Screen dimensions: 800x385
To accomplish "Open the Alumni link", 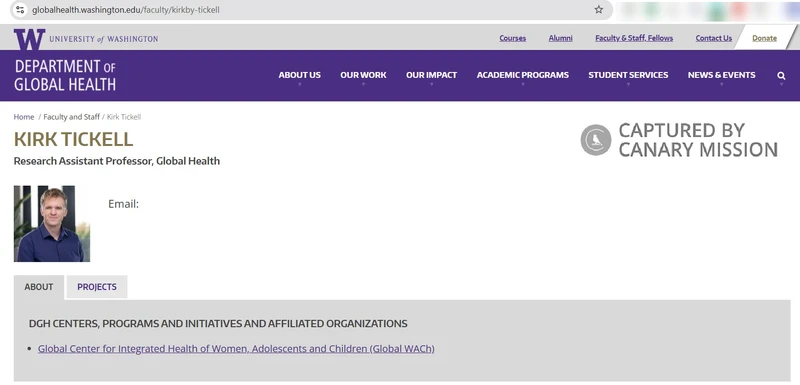I will pyautogui.click(x=560, y=38).
